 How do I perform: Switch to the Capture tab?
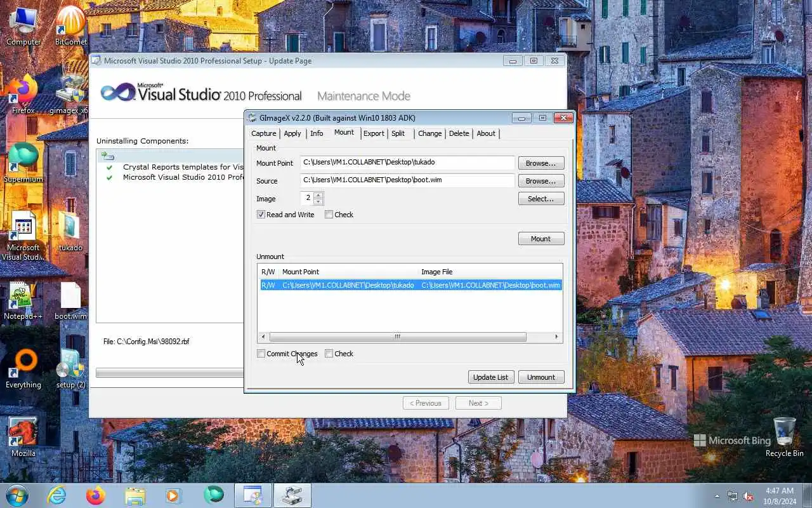pos(263,133)
